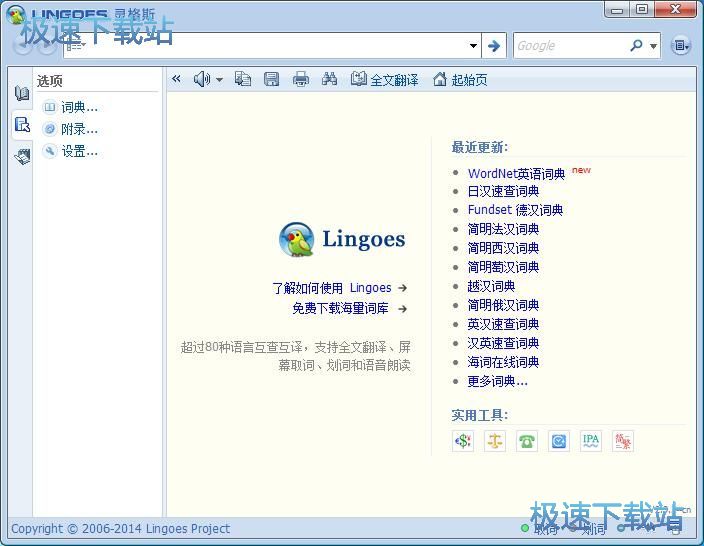Viewport: 704px width, 546px height.
Task: Toggle 取词 screen capture in status bar
Action: click(540, 529)
